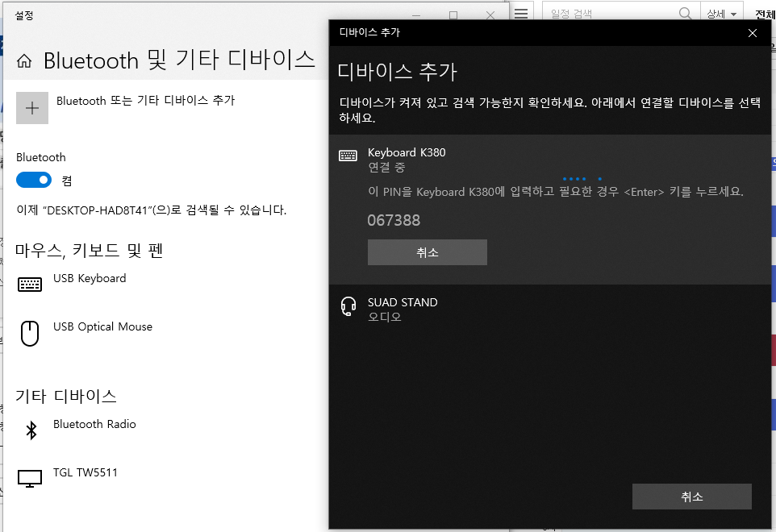Click the PIN code 067388

tap(394, 221)
